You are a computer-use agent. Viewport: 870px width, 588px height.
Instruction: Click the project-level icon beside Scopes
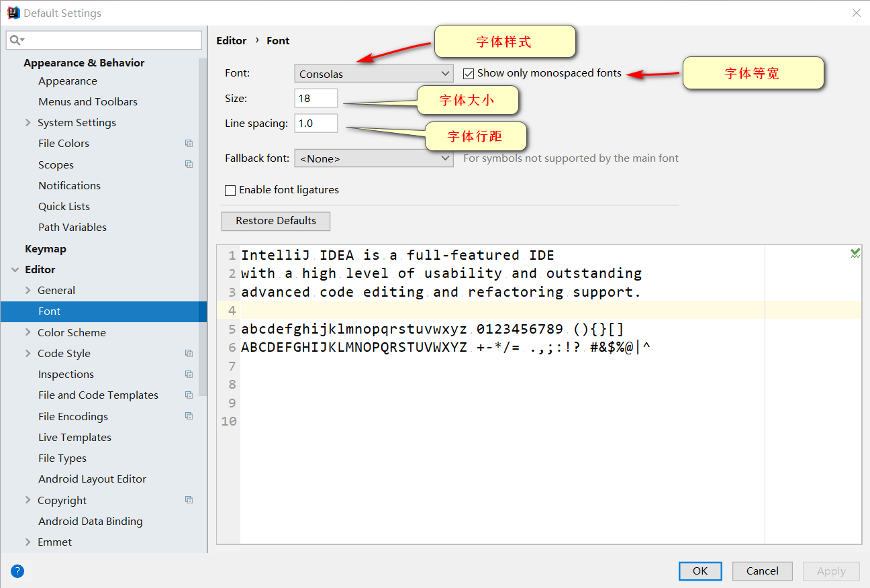[189, 164]
